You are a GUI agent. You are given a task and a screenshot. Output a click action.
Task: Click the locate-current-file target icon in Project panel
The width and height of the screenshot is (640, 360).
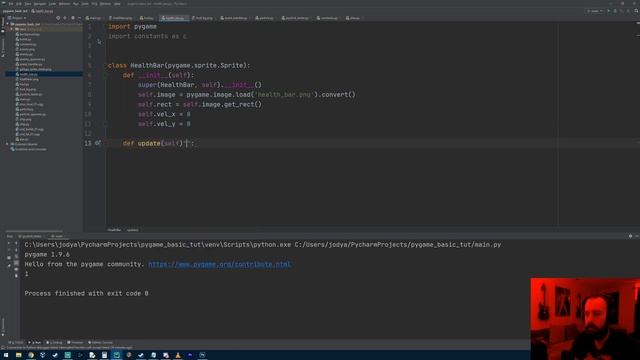[58, 18]
